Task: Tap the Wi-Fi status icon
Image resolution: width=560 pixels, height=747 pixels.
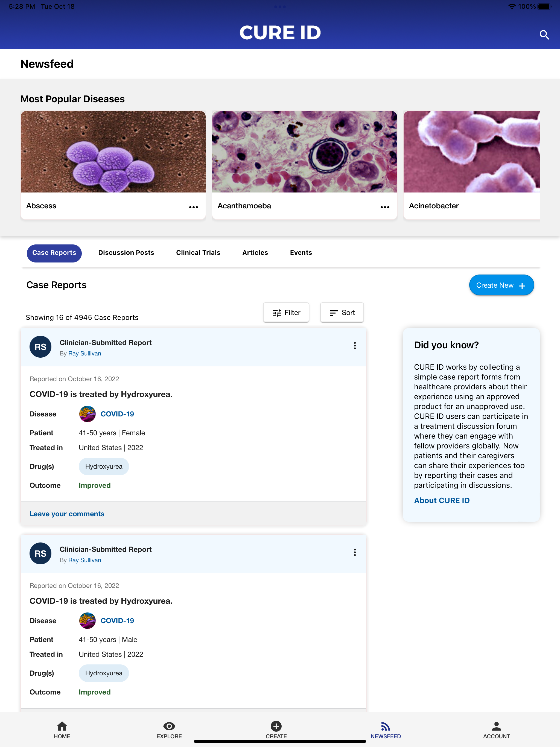Action: point(512,6)
